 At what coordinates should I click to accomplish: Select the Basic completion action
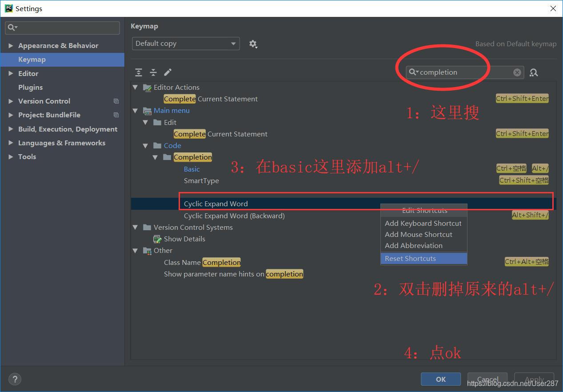[192, 169]
